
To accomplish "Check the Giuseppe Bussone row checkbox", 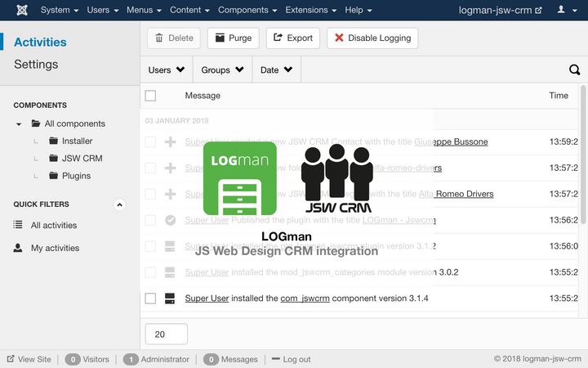I will coord(150,142).
